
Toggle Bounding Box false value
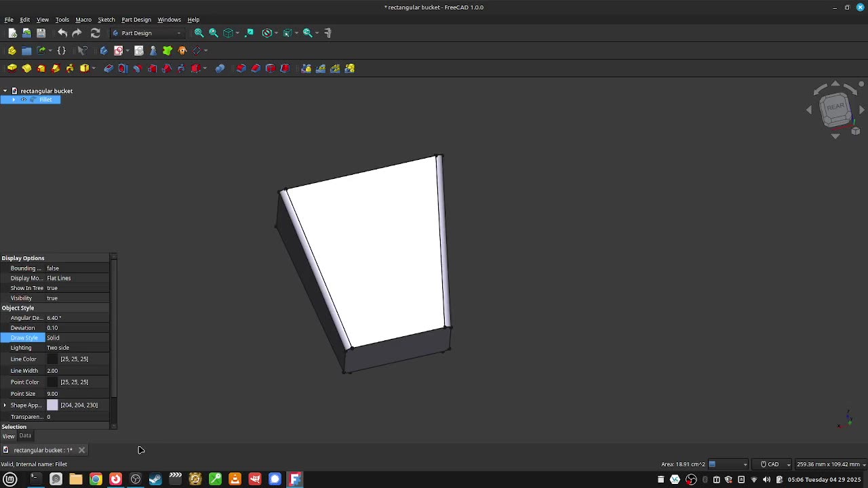[x=77, y=268]
